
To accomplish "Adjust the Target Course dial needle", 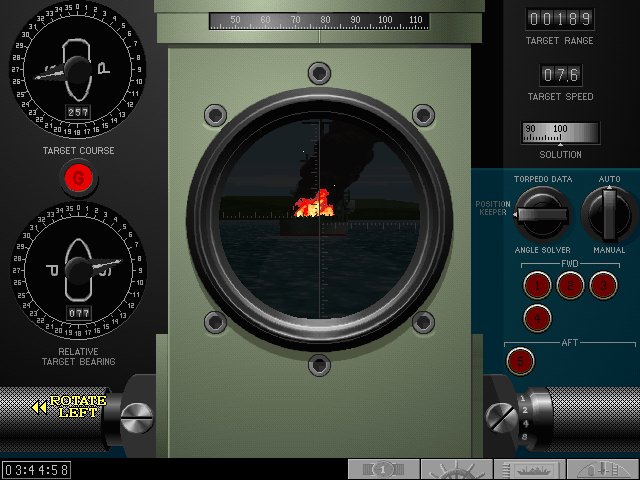I will pos(77,71).
